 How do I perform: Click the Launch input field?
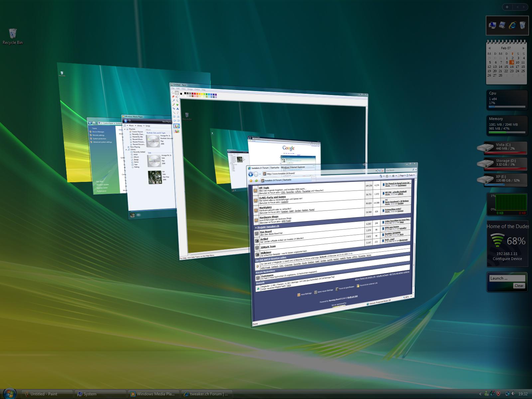coord(507,278)
